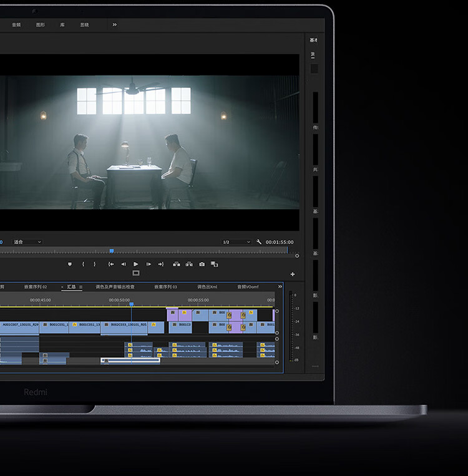Toggle comparison view icon
This screenshot has height=476, width=468.
(x=215, y=264)
